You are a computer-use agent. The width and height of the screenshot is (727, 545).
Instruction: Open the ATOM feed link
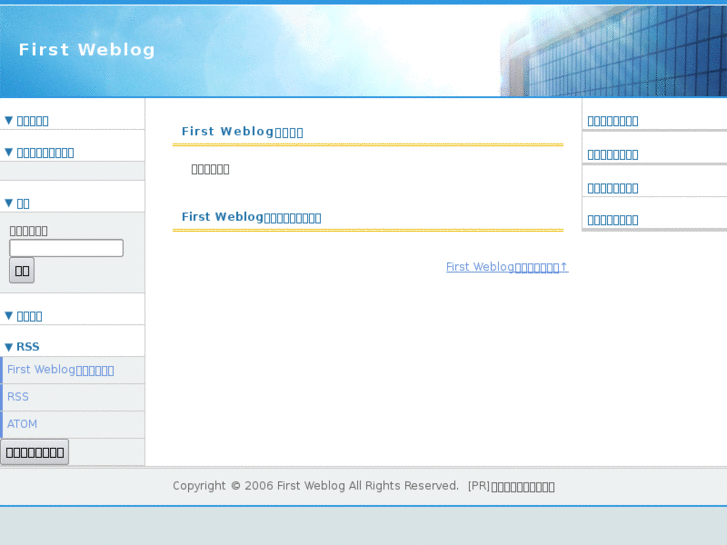tap(22, 424)
